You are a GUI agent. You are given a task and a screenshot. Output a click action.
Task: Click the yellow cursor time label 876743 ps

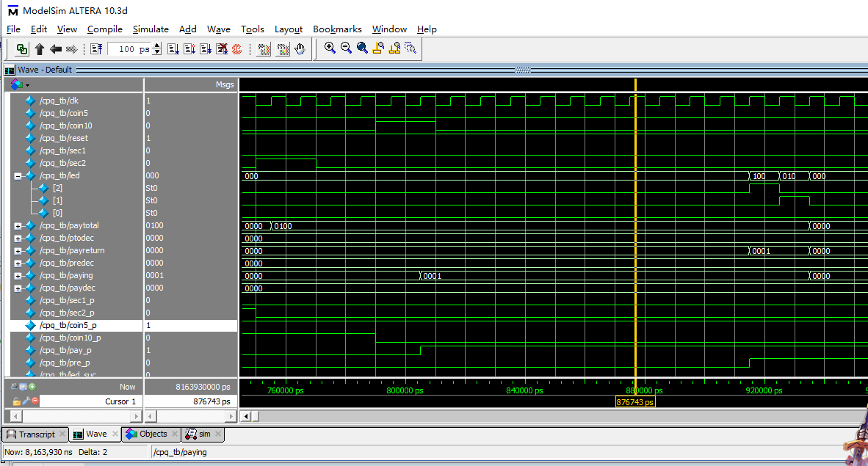pyautogui.click(x=635, y=402)
